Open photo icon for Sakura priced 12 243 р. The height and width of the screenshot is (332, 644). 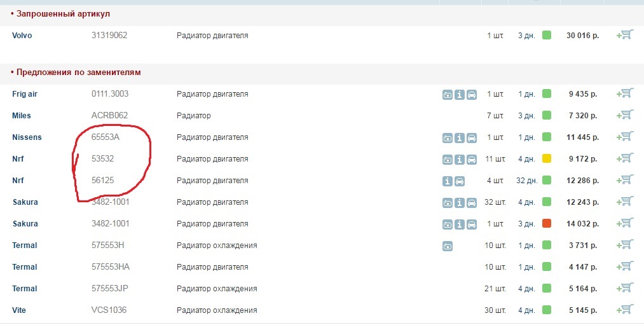[448, 202]
